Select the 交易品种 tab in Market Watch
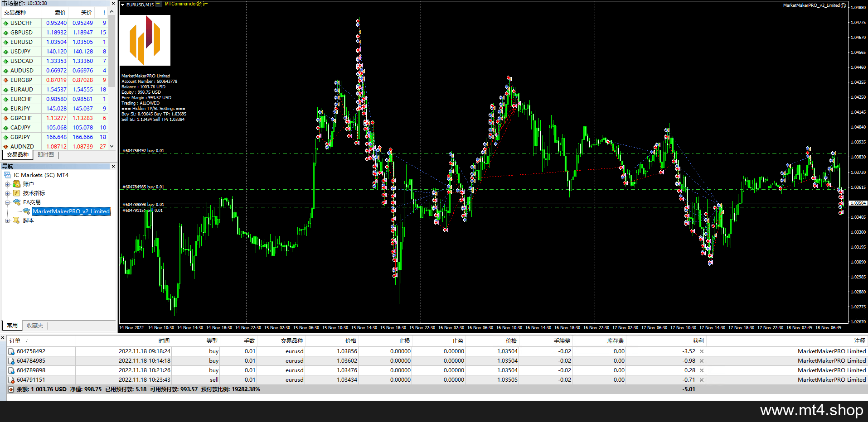The height and width of the screenshot is (422, 868). click(x=17, y=155)
